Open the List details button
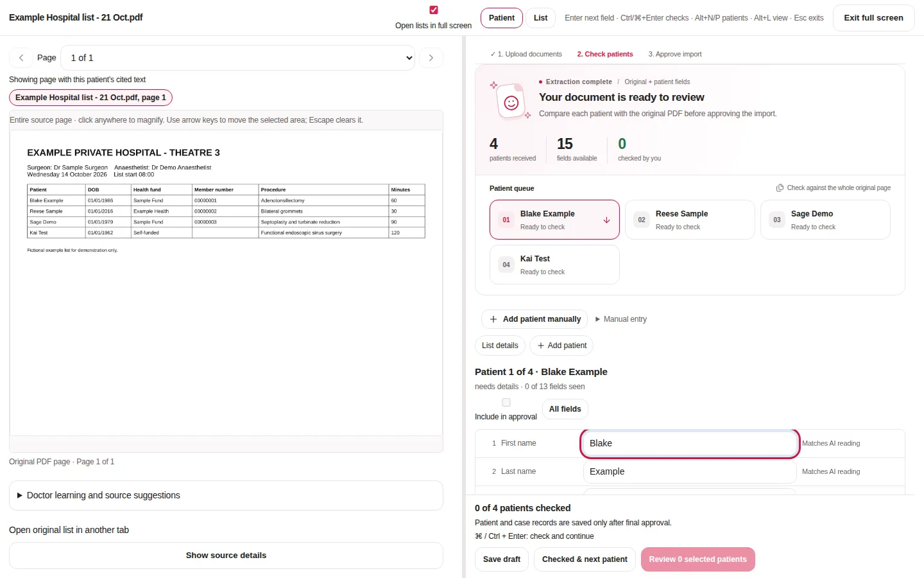 (x=500, y=346)
